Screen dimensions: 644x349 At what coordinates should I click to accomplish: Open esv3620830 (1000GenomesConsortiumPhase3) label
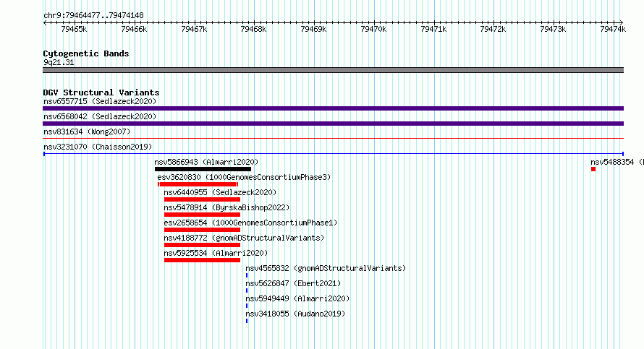(244, 177)
